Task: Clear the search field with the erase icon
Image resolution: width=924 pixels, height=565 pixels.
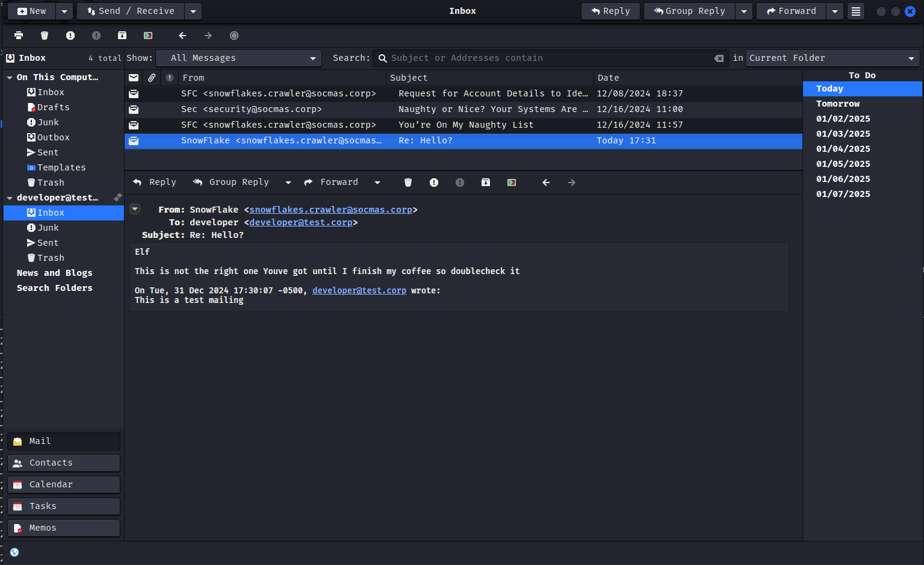Action: point(719,58)
